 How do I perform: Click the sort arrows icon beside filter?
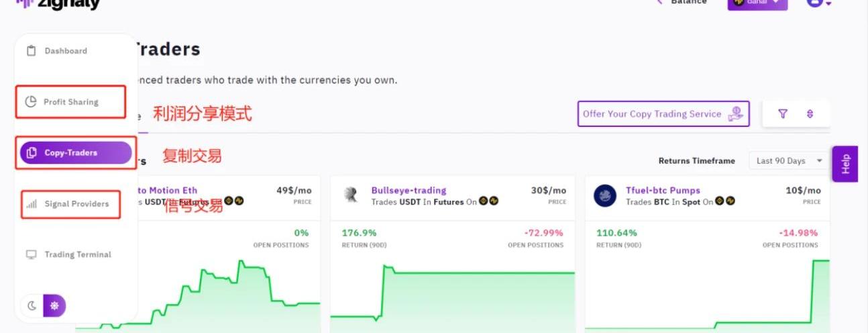point(810,114)
